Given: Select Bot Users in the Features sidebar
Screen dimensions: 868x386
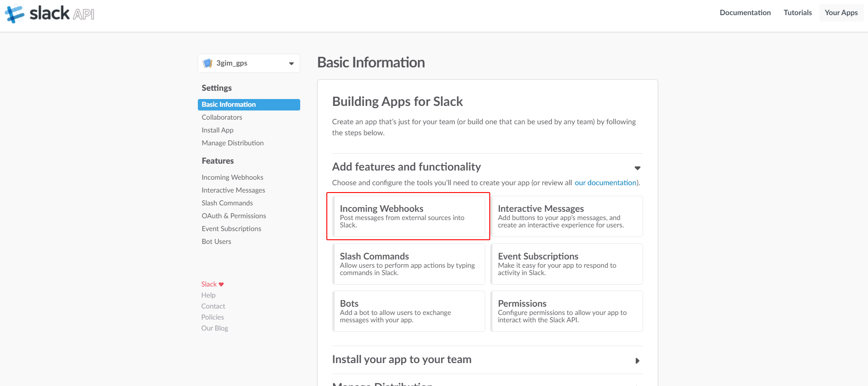Looking at the screenshot, I should tap(216, 242).
